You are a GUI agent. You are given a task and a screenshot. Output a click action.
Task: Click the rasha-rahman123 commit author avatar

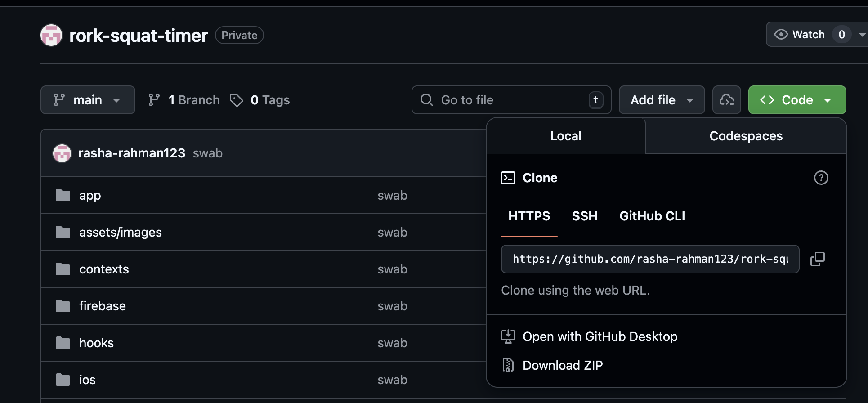tap(62, 153)
